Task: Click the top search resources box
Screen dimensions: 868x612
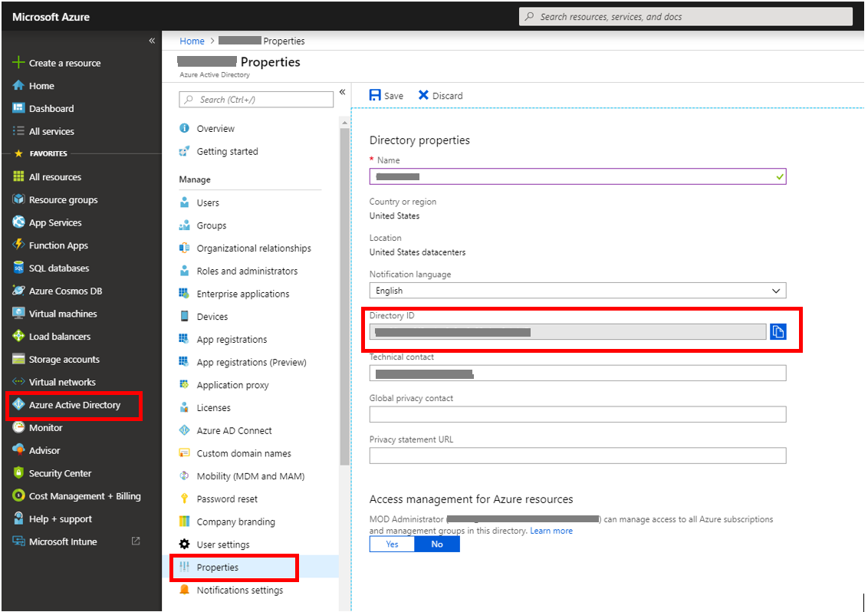Action: (686, 17)
